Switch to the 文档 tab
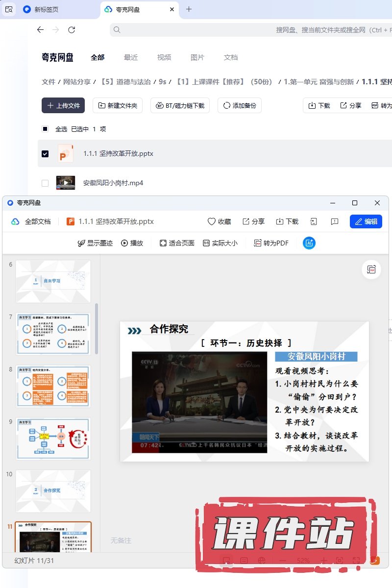The width and height of the screenshot is (392, 588). tap(231, 57)
